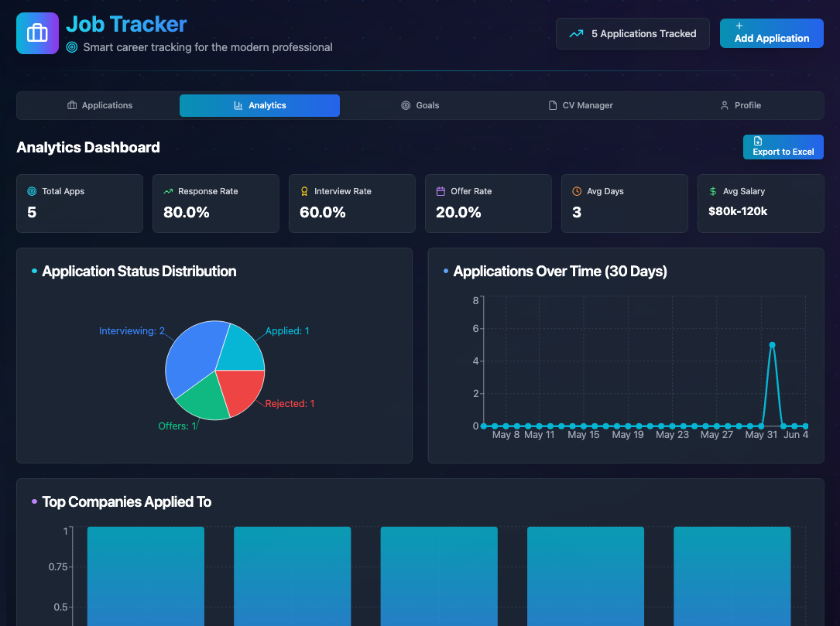Click the $80k-120k Avg Salary value
The height and width of the screenshot is (626, 840).
[738, 211]
